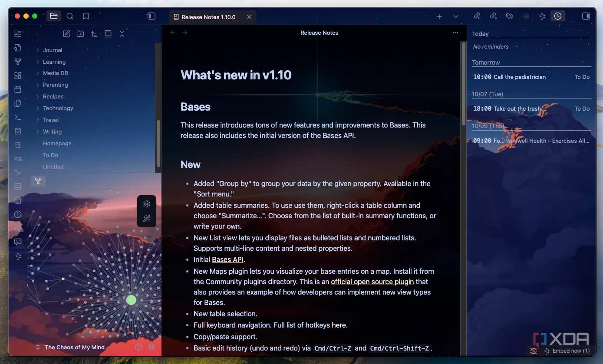
Task: Open the Bases B ribbon icon
Action: [x=18, y=145]
